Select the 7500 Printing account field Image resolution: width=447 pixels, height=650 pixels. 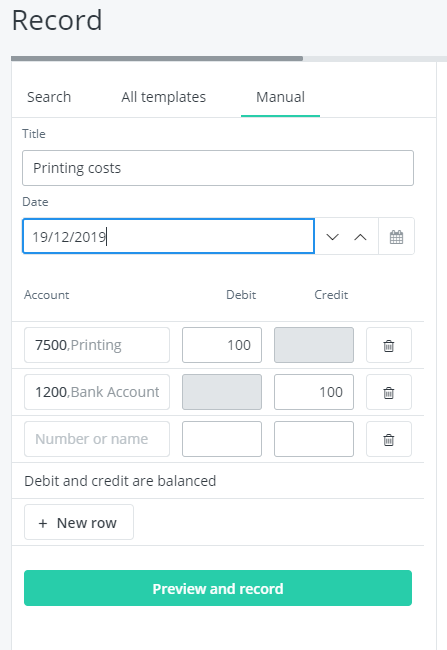tap(97, 345)
